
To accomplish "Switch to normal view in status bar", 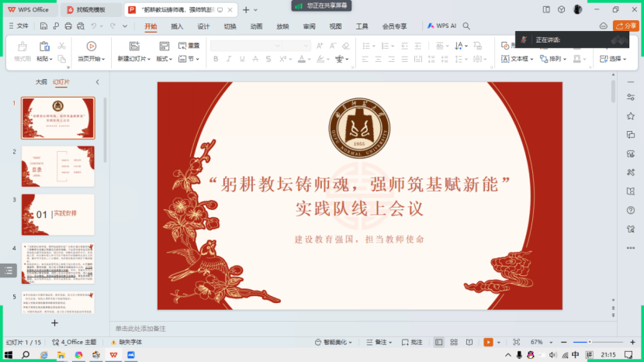I will pos(439,342).
